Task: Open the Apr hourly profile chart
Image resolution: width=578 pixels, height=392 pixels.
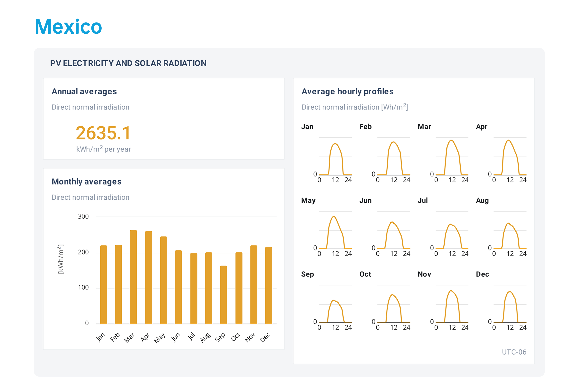Action: [x=510, y=156]
